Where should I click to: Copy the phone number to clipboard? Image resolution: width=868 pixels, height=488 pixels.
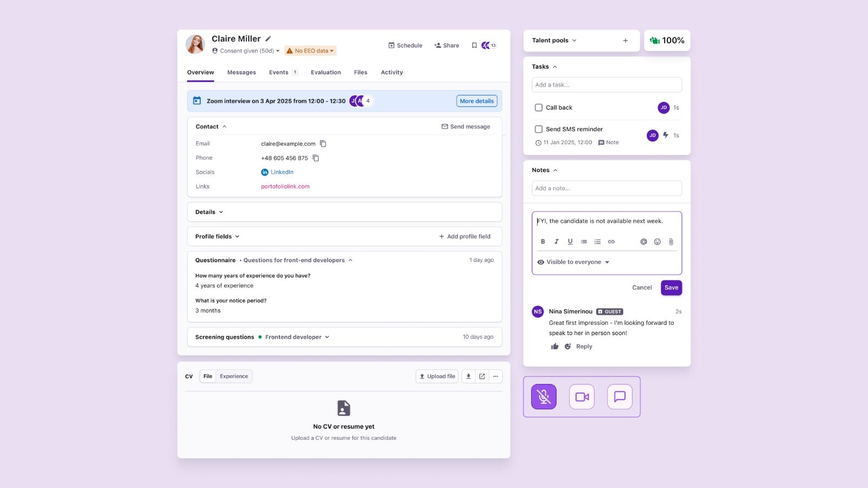[316, 158]
